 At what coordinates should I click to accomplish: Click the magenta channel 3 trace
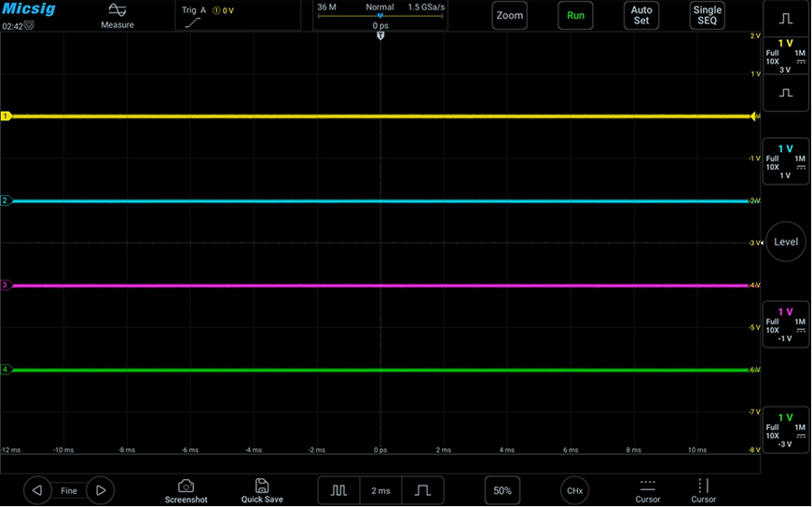coord(380,285)
